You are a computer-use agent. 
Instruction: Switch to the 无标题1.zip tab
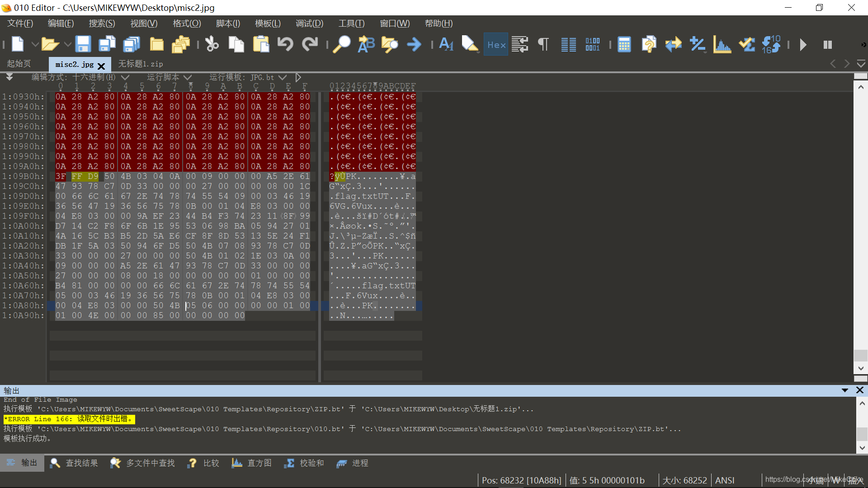click(x=141, y=64)
